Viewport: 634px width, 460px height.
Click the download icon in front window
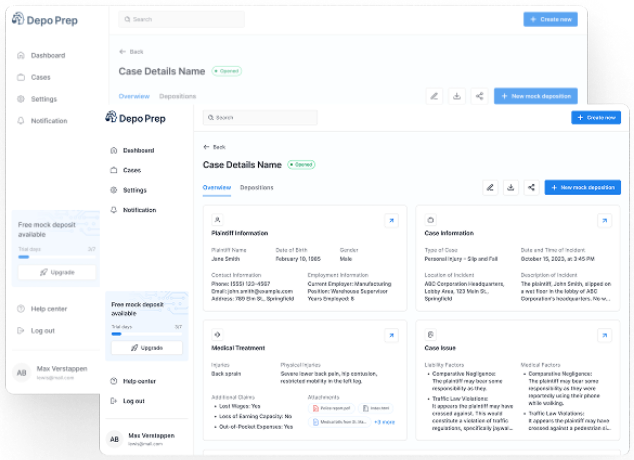510,187
